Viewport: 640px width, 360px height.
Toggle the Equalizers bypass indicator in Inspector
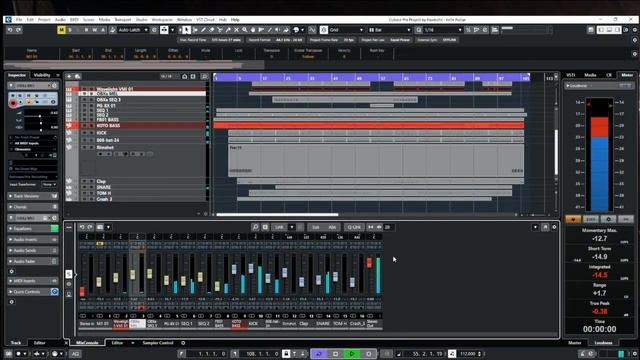(54, 229)
